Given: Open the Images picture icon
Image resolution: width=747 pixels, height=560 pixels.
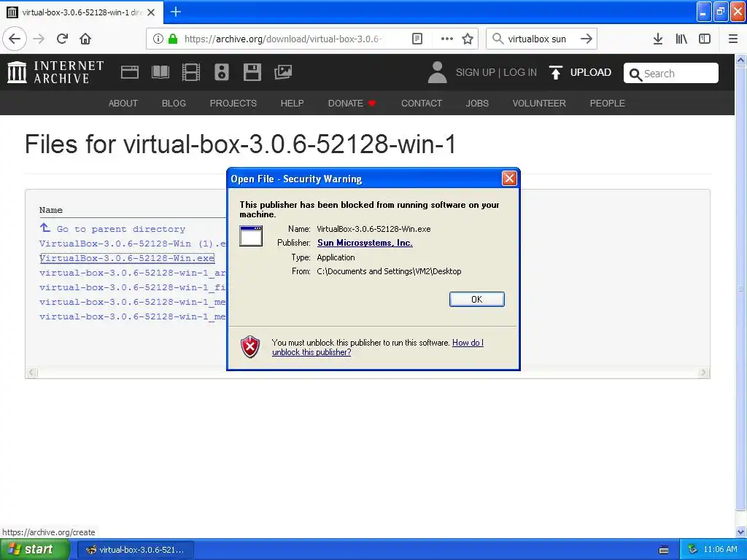Looking at the screenshot, I should click(x=283, y=72).
